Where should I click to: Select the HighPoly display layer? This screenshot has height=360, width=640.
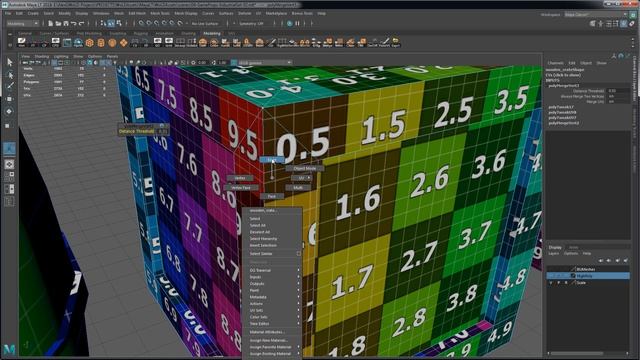[588, 276]
